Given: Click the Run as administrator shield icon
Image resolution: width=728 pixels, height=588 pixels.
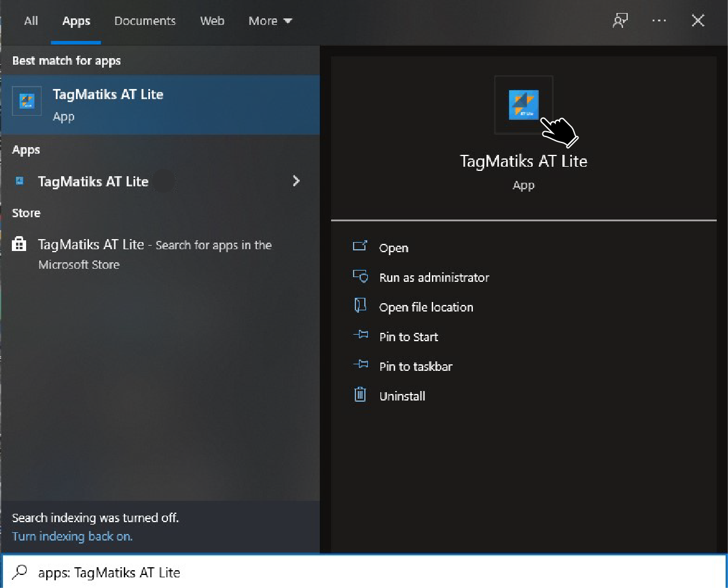Looking at the screenshot, I should [x=360, y=276].
